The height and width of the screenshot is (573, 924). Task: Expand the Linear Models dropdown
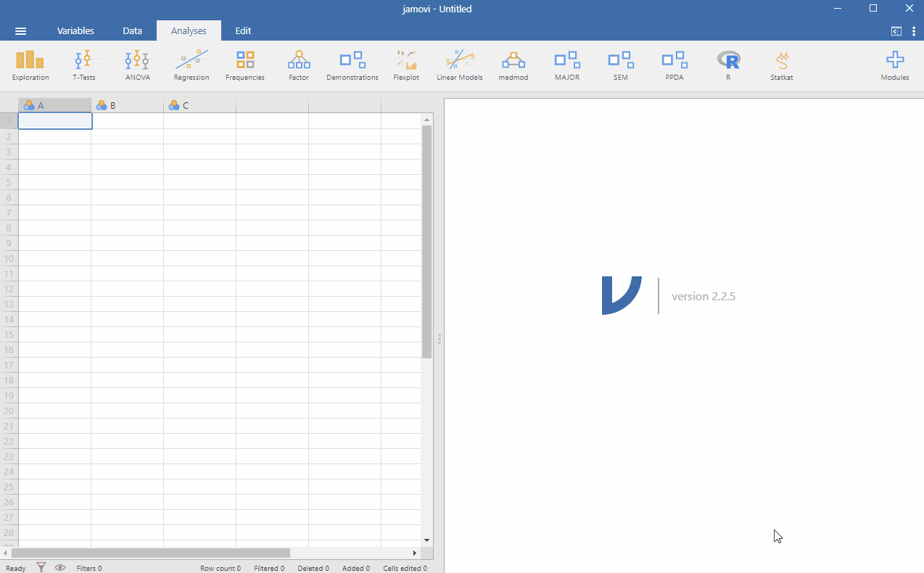tap(460, 65)
